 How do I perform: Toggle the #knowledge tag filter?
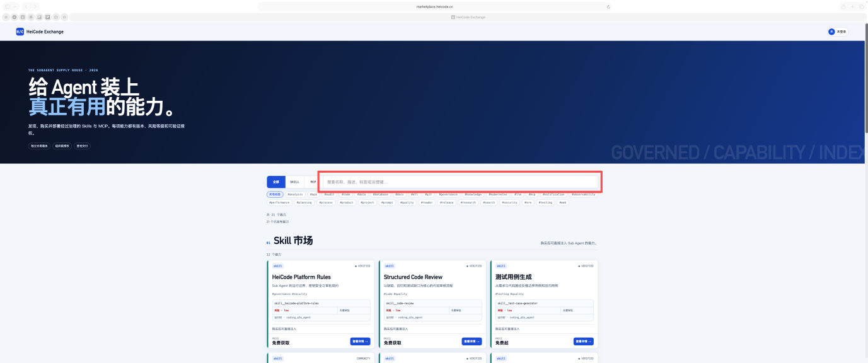[x=472, y=194]
